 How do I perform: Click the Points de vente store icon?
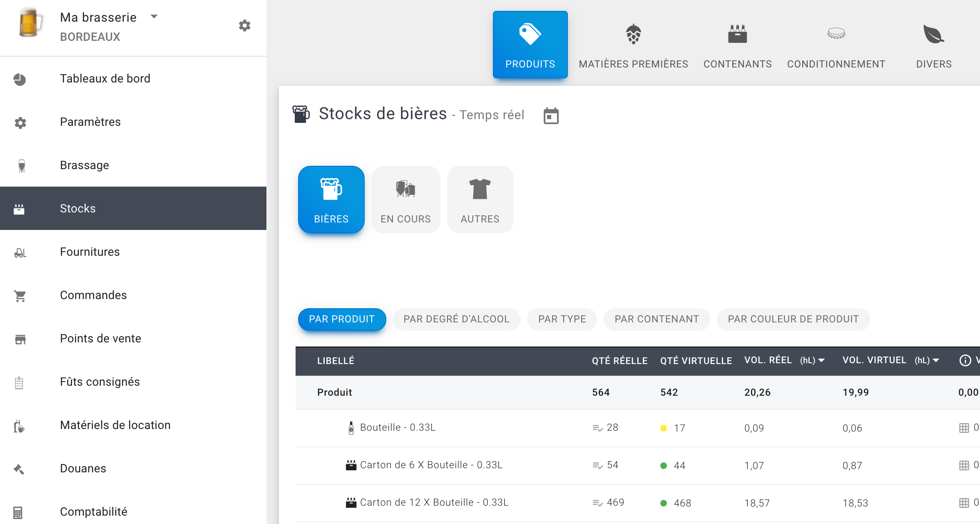20,339
